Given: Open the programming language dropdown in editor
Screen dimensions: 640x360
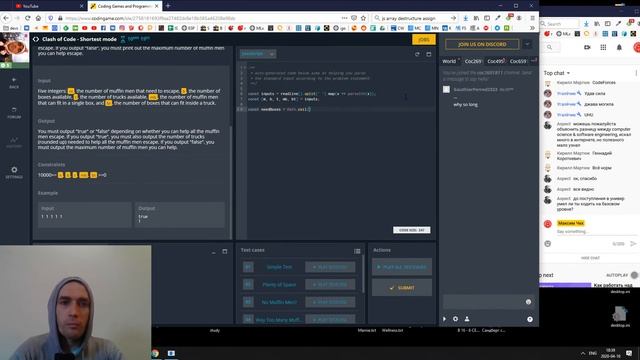Looking at the screenshot, I should 258,54.
